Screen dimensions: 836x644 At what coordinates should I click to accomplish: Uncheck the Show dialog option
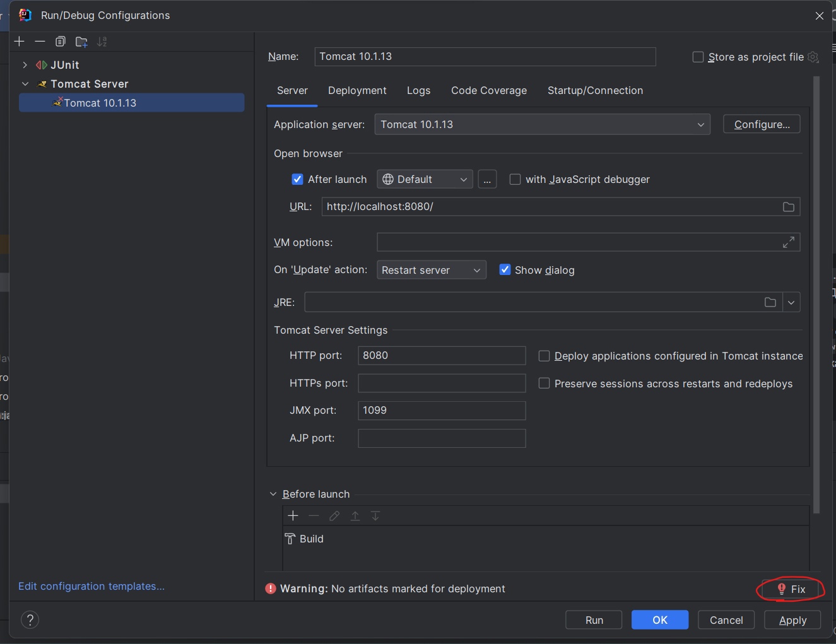tap(505, 269)
